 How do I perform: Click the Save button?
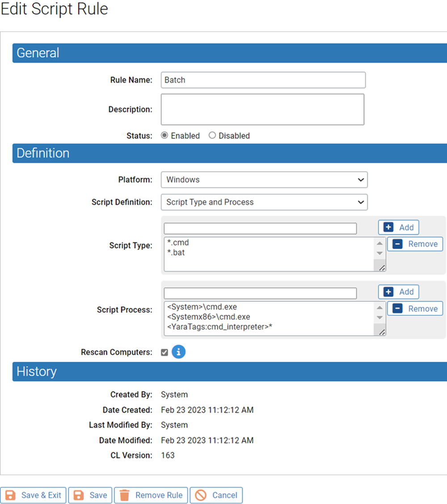coord(90,495)
